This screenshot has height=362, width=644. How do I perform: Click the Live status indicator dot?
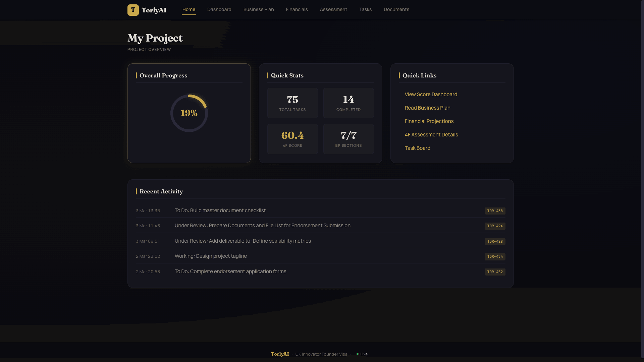click(x=358, y=354)
